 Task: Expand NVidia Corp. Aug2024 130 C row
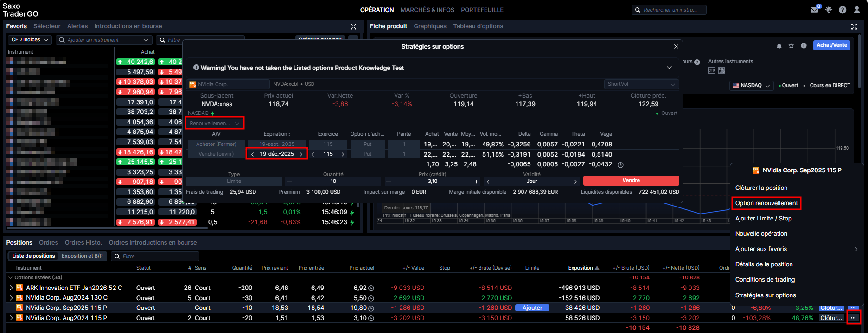(11, 298)
